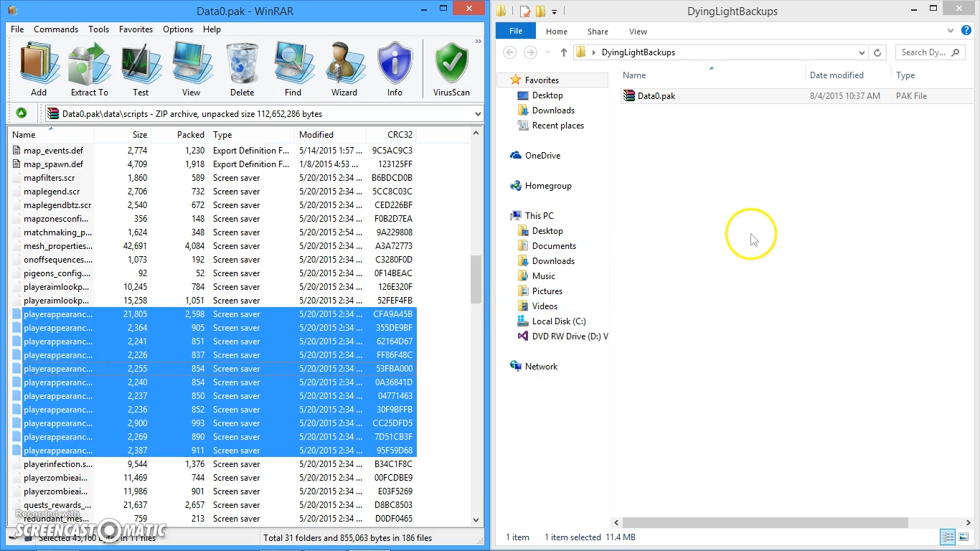Open the Share tab in Explorer
The height and width of the screenshot is (551, 980).
(598, 32)
